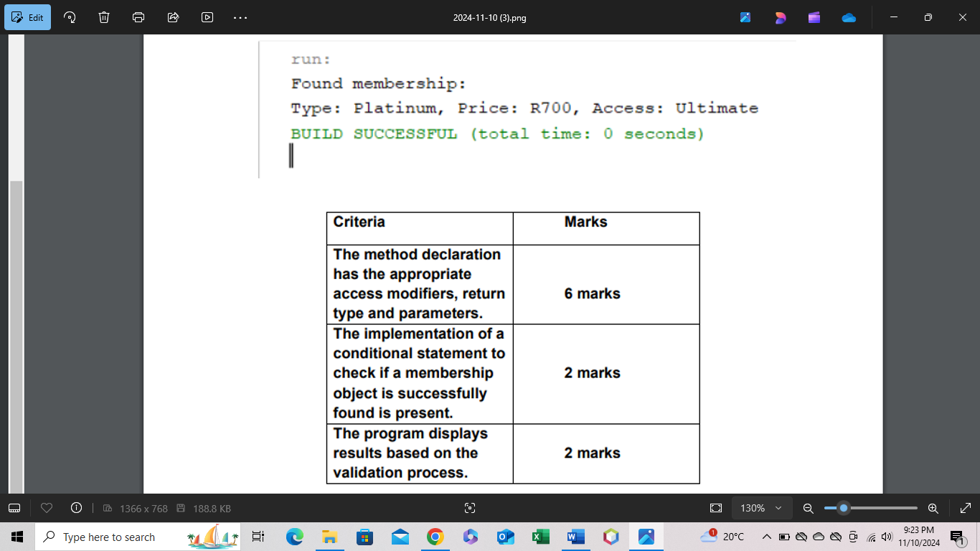Click the file name 2024-11-10 (3).png title

pyautogui.click(x=489, y=18)
